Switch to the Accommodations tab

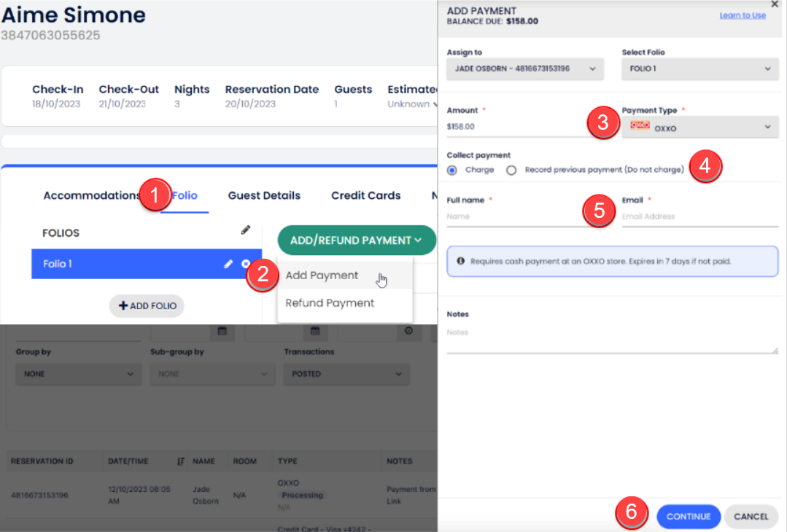[x=91, y=195]
